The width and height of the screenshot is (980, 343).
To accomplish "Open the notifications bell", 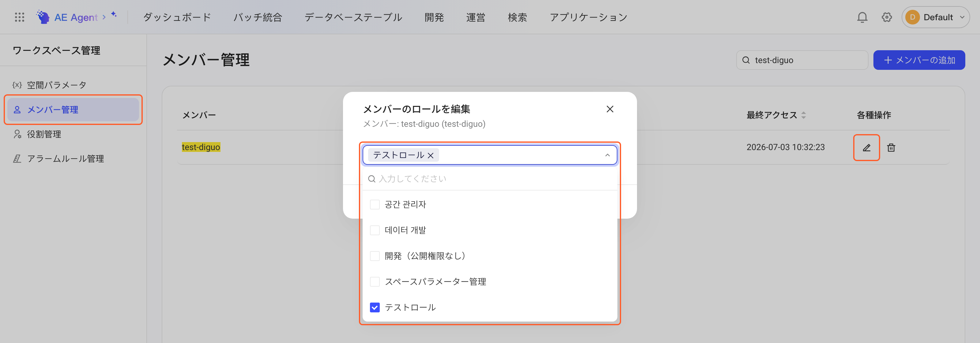I will (862, 17).
